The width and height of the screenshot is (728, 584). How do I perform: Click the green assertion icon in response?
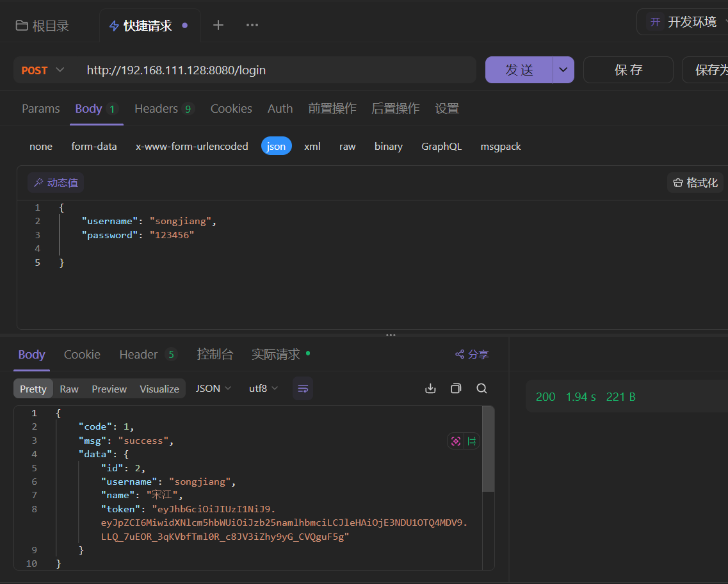click(x=472, y=441)
